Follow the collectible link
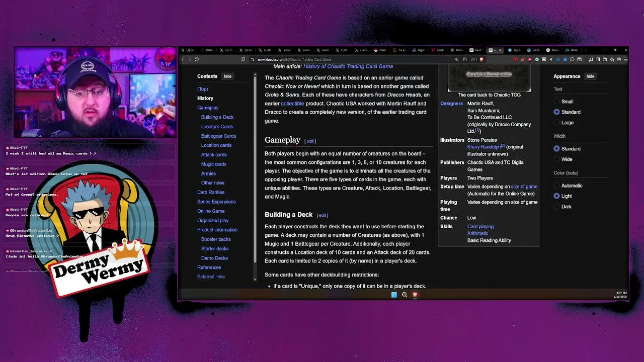The height and width of the screenshot is (362, 644). (x=292, y=104)
